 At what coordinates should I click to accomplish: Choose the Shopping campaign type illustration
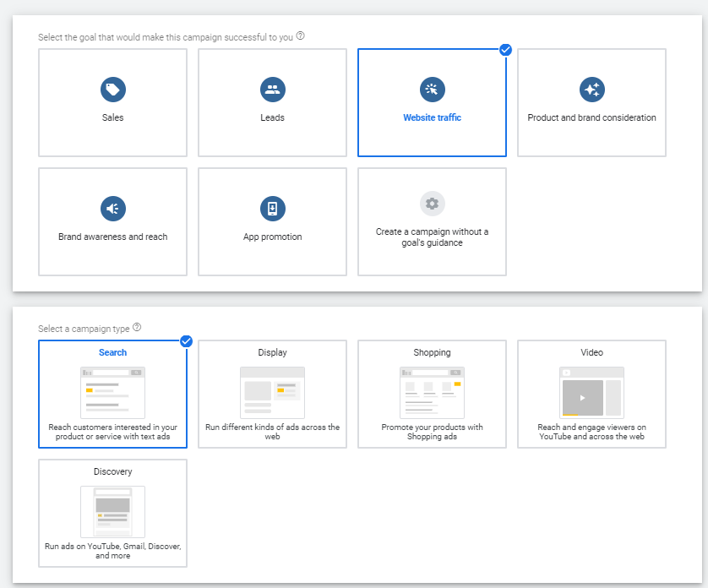[432, 393]
